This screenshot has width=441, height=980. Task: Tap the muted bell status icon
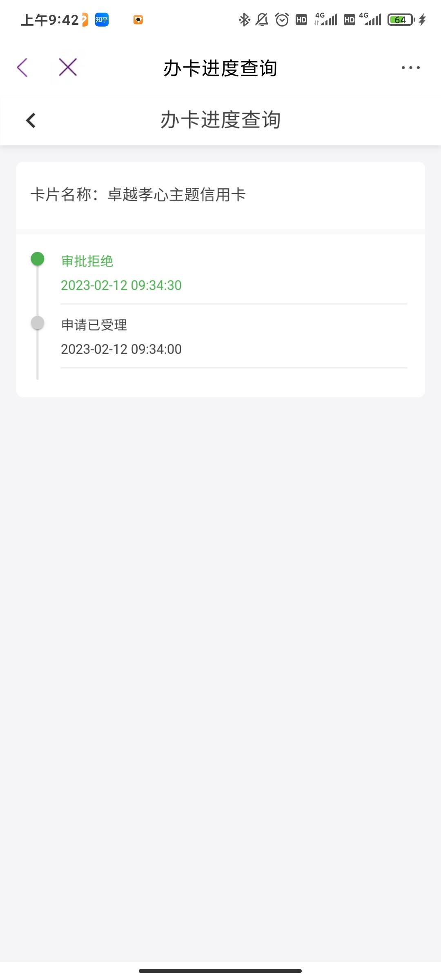[262, 20]
